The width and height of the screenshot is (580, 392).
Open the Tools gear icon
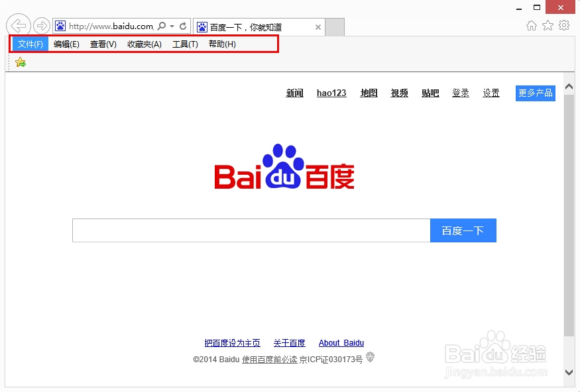coord(564,25)
